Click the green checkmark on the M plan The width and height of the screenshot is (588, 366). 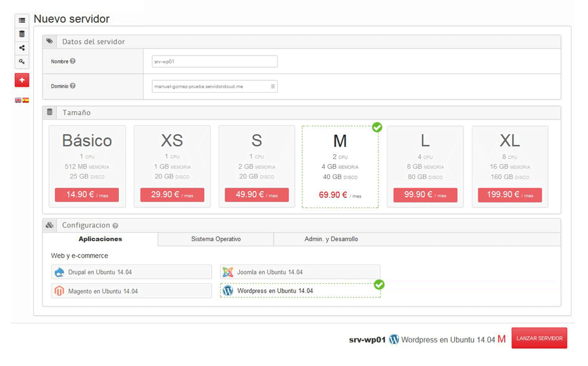(x=377, y=127)
